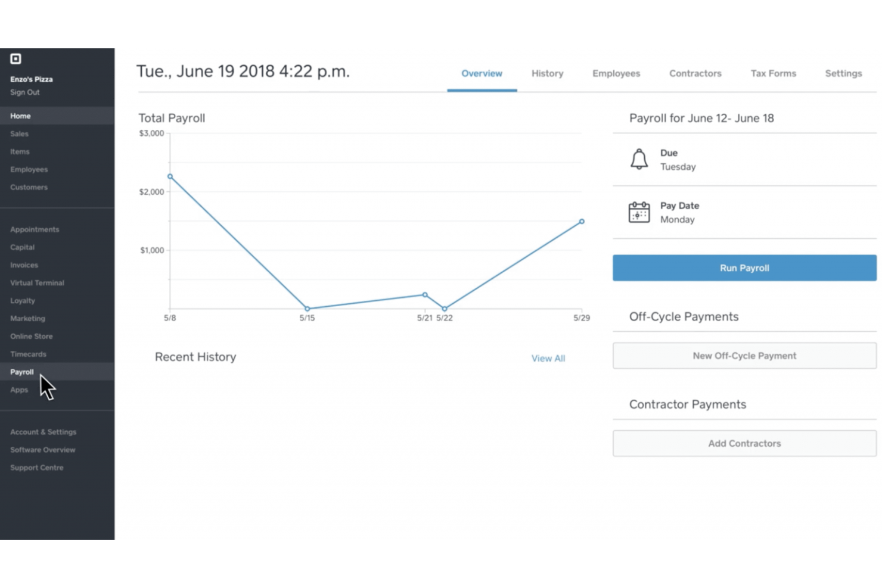Open the payroll Settings tab

coord(843,73)
